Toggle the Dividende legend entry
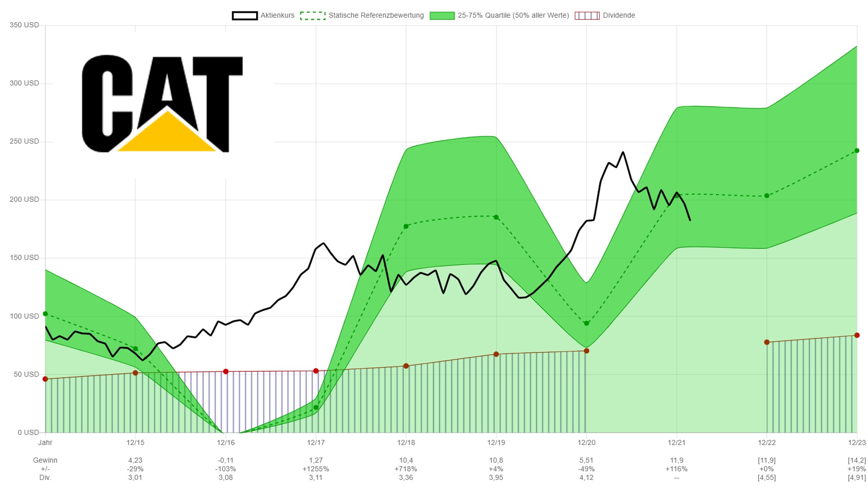The height and width of the screenshot is (492, 868). (605, 15)
